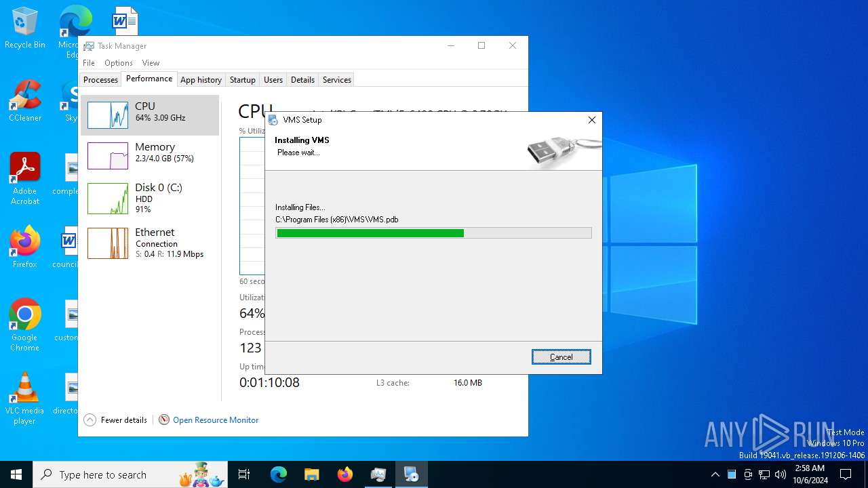The width and height of the screenshot is (868, 488).
Task: Select Memory in Task Manager sidebar
Action: pyautogui.click(x=150, y=156)
